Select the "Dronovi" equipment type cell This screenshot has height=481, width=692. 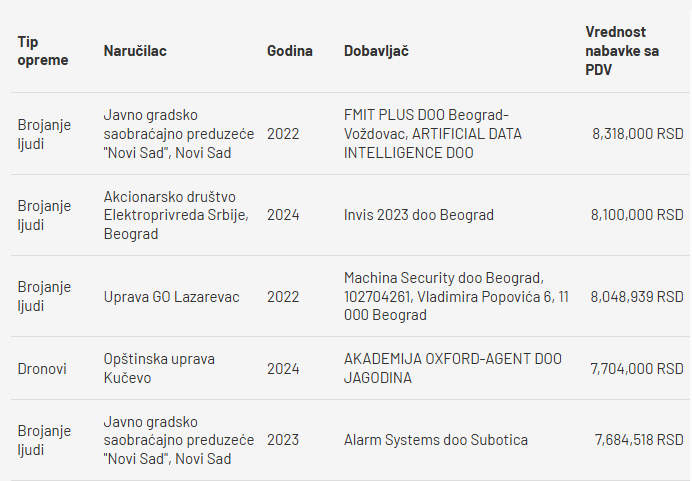pos(42,369)
